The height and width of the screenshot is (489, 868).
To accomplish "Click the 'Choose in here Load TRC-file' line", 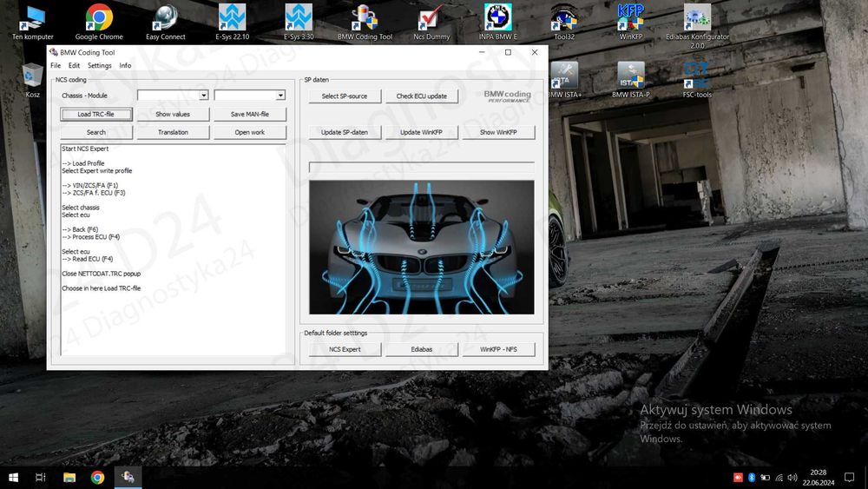I will coord(102,288).
